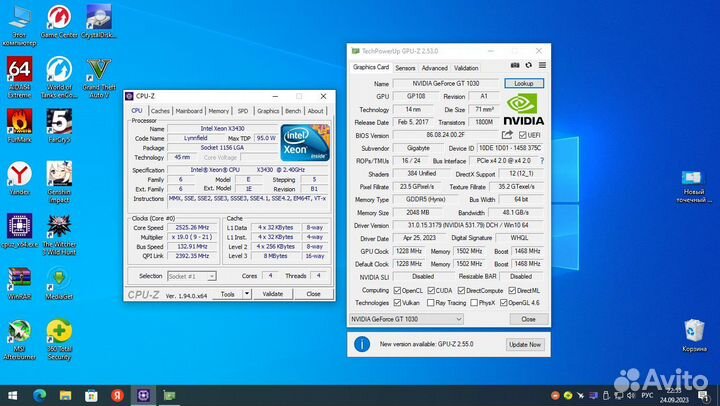Toggle the UEFI checkbox in GPU-Z
720x406 pixels.
523,135
